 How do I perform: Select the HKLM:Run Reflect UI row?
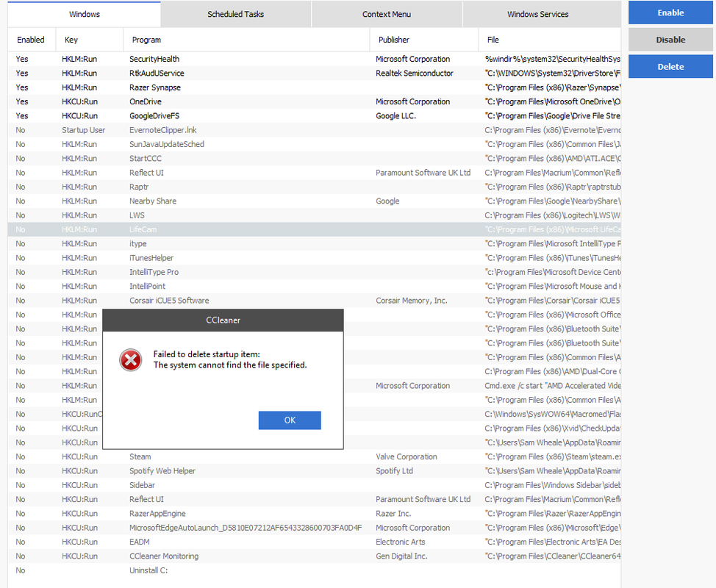pyautogui.click(x=314, y=173)
